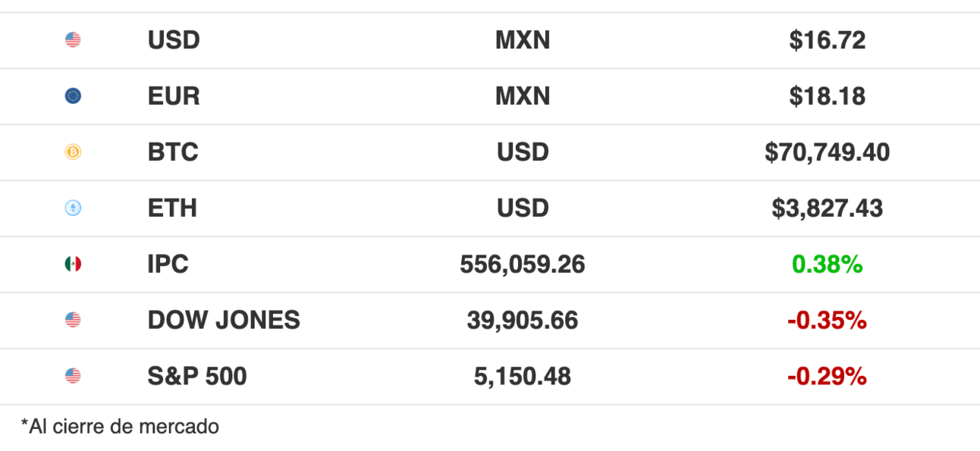Click the IPC value 556,059.26
The width and height of the screenshot is (980, 451).
click(522, 265)
